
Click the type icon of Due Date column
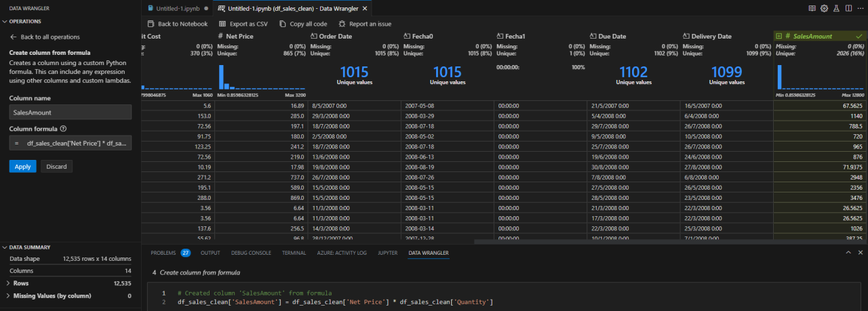(593, 36)
